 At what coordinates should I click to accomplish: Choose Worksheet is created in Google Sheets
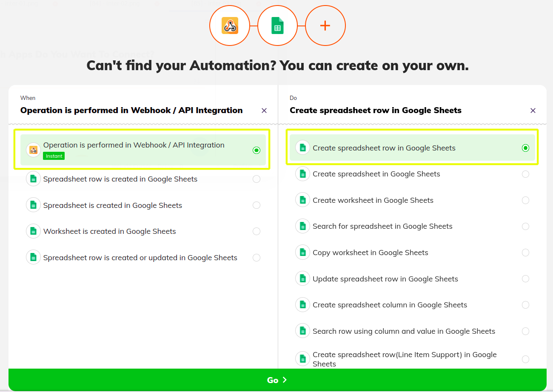pyautogui.click(x=110, y=231)
